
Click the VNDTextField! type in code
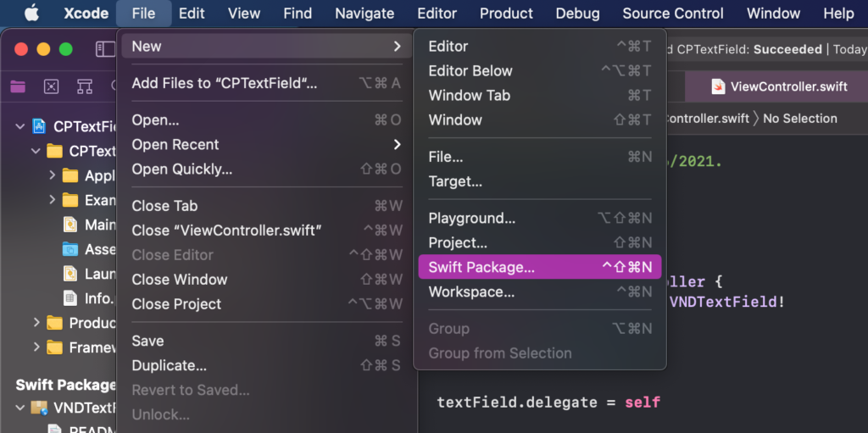click(726, 303)
